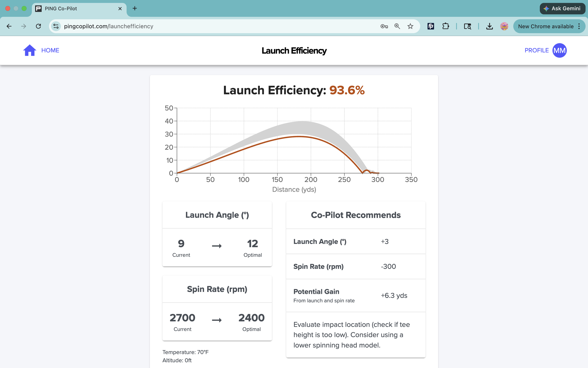Open the Extensions puzzle icon
Image resolution: width=588 pixels, height=368 pixels.
click(x=445, y=26)
